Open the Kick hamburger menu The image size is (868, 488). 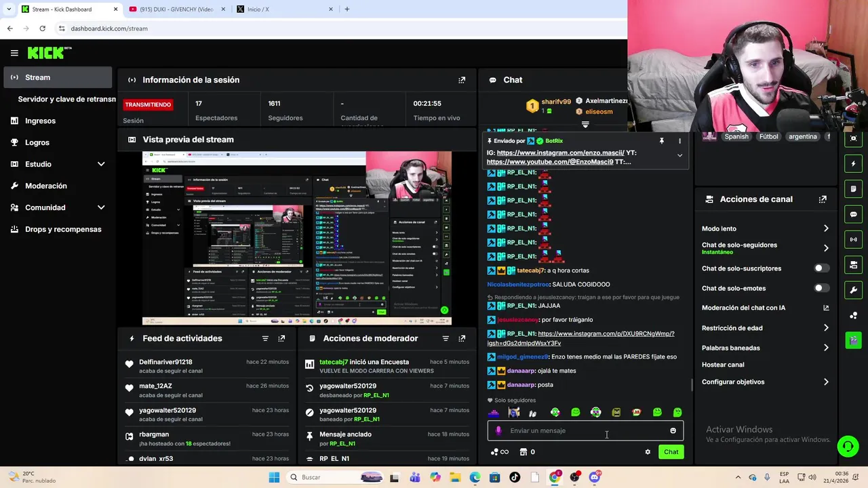click(14, 53)
